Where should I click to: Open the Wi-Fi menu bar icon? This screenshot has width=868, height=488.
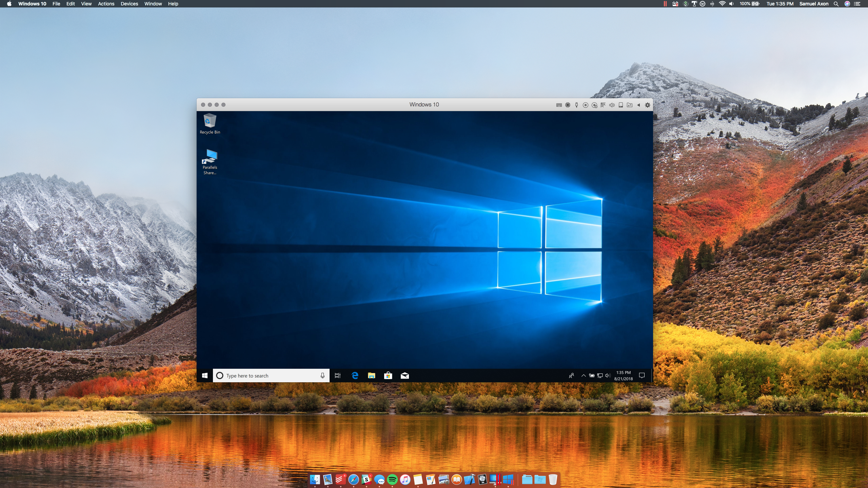point(722,4)
